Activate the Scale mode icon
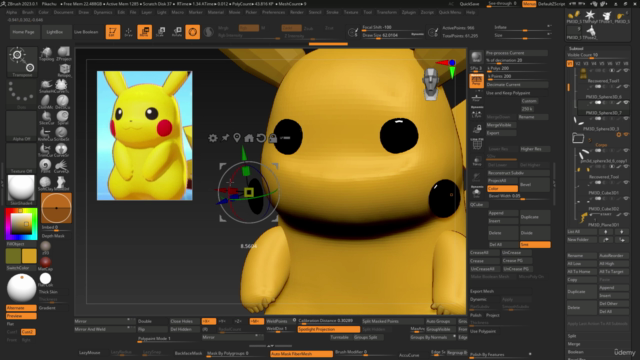640x360 pixels. [160, 32]
